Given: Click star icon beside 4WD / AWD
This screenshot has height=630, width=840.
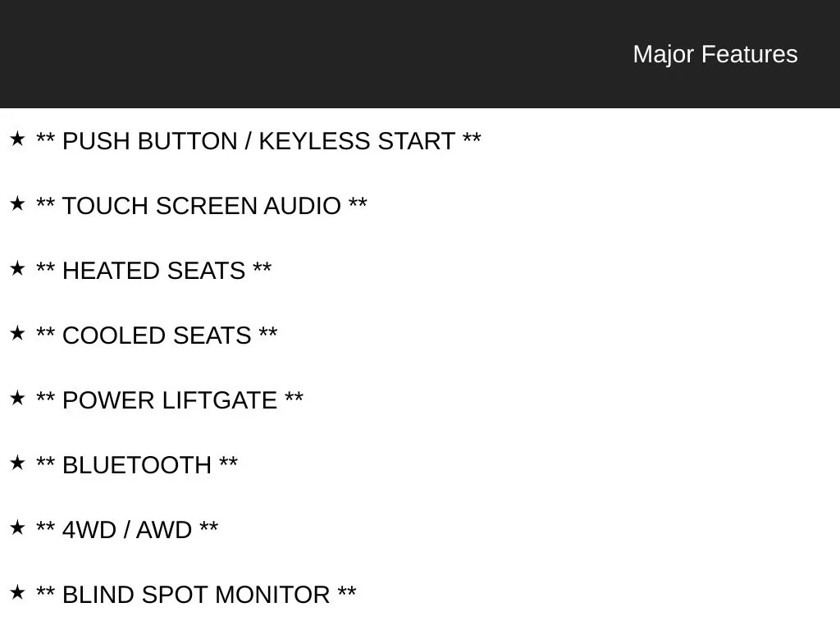Looking at the screenshot, I should tap(17, 527).
